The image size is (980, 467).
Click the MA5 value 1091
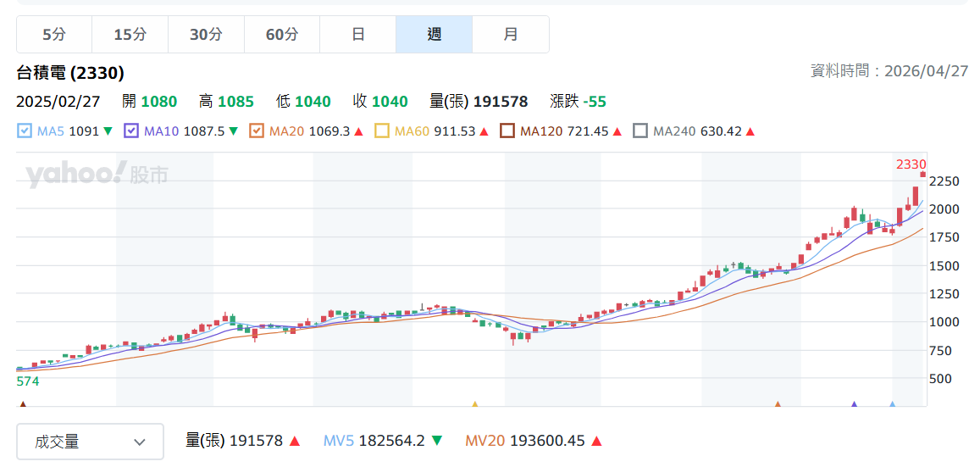coord(84,131)
